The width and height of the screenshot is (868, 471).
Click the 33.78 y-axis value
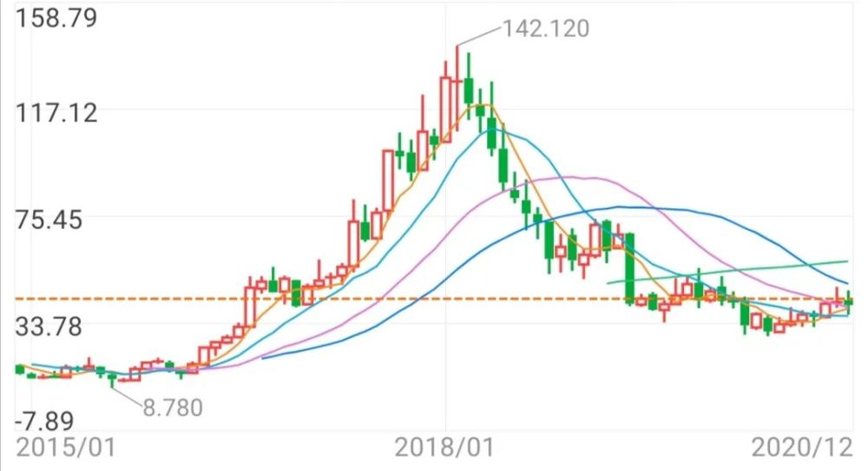49,326
